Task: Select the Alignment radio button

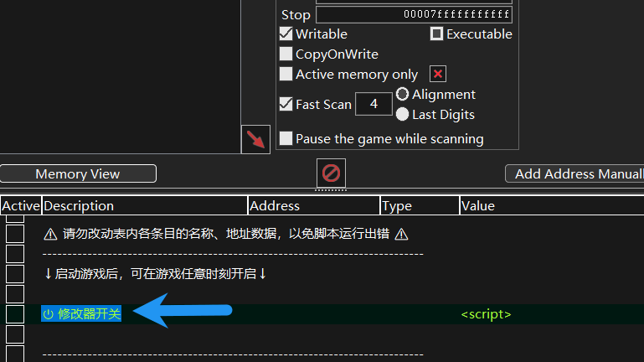Action: (403, 94)
